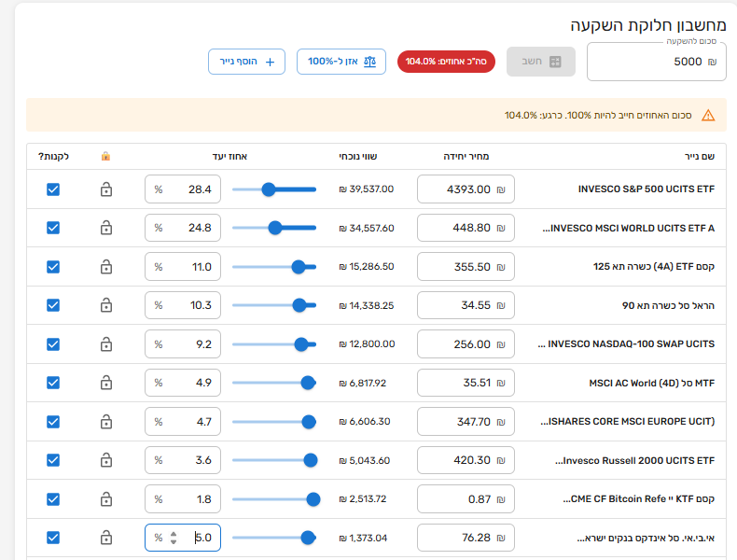This screenshot has width=737, height=560.
Task: Lock the INVESCO MSCI WORLD row percentage
Action: coord(106,228)
